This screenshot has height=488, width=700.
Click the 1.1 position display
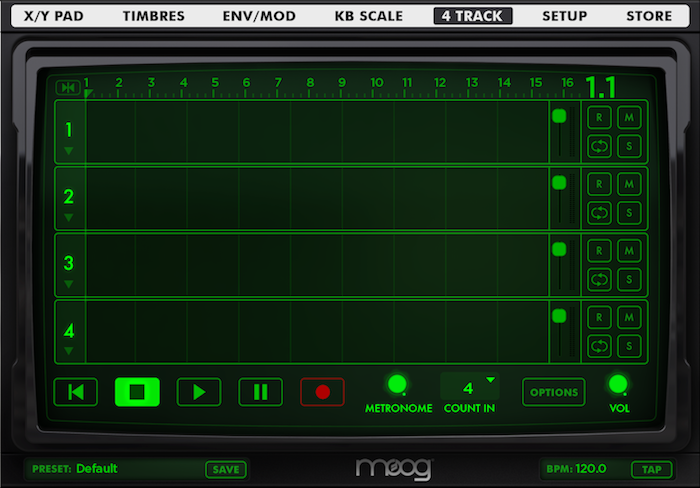click(600, 87)
